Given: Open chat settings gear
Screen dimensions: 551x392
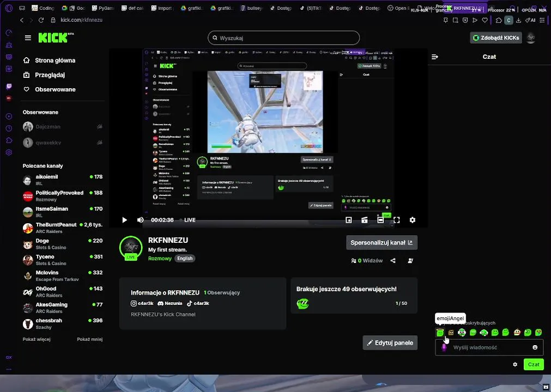Looking at the screenshot, I should tap(515, 364).
